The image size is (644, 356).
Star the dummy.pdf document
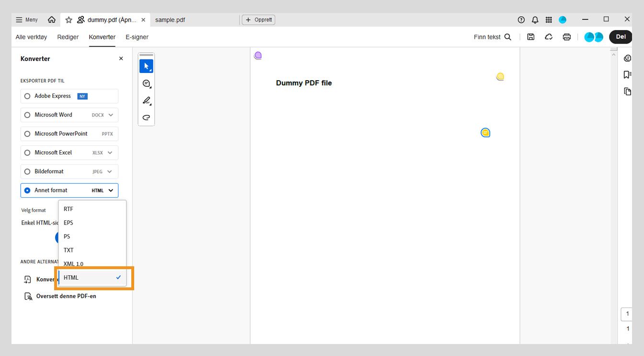click(69, 20)
